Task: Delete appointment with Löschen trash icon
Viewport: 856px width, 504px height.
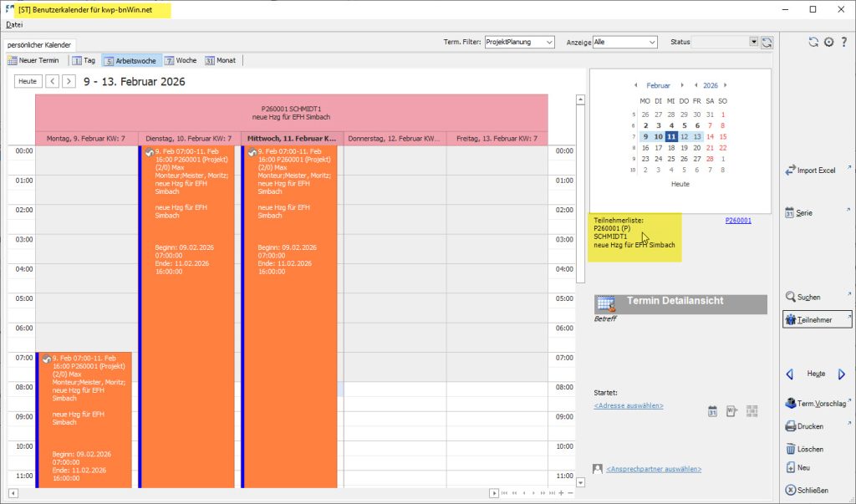Action: 790,449
